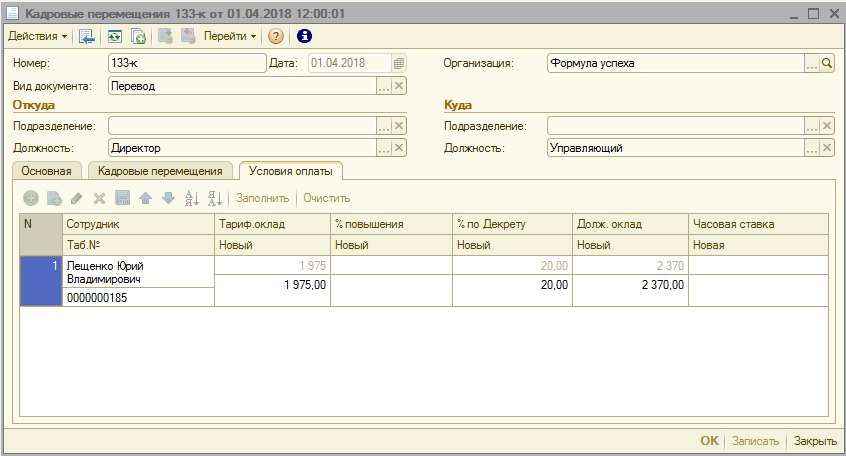
Task: Click the move row up arrow
Action: [146, 198]
